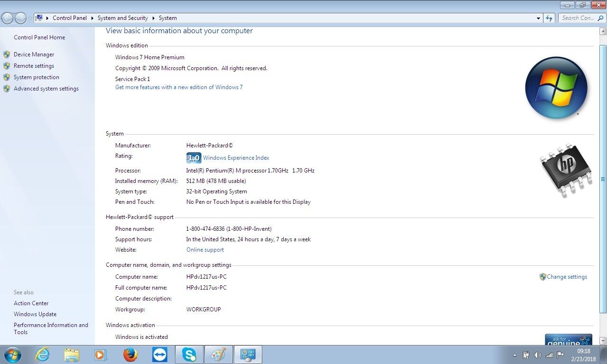Screen dimensions: 607x364
Task: Click the Search Control Panel field
Action: [x=579, y=18]
